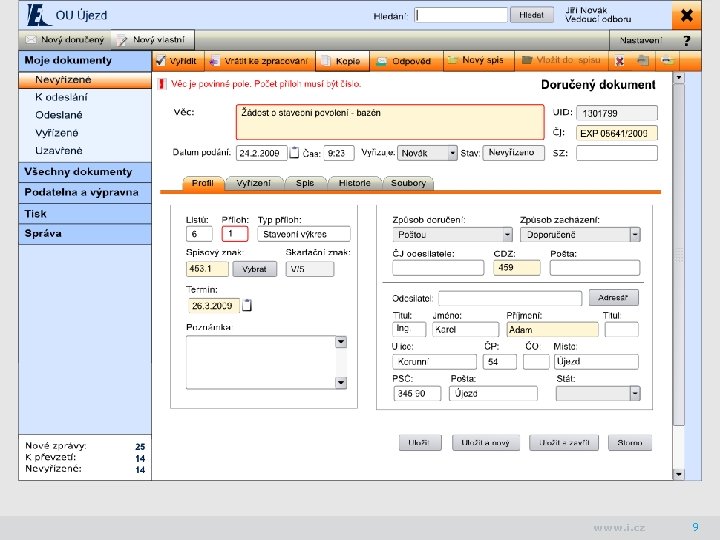Switch to the Vyřízení tab

(x=253, y=183)
